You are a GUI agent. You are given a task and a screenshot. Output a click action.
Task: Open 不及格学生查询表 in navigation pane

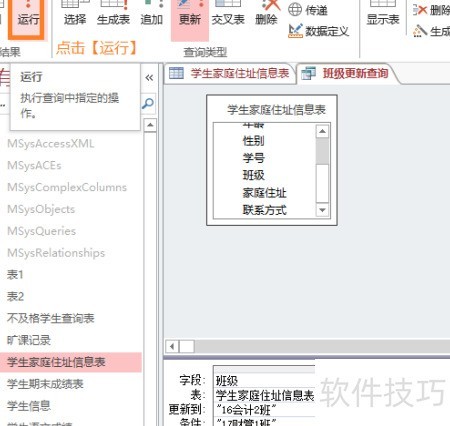[x=51, y=318]
